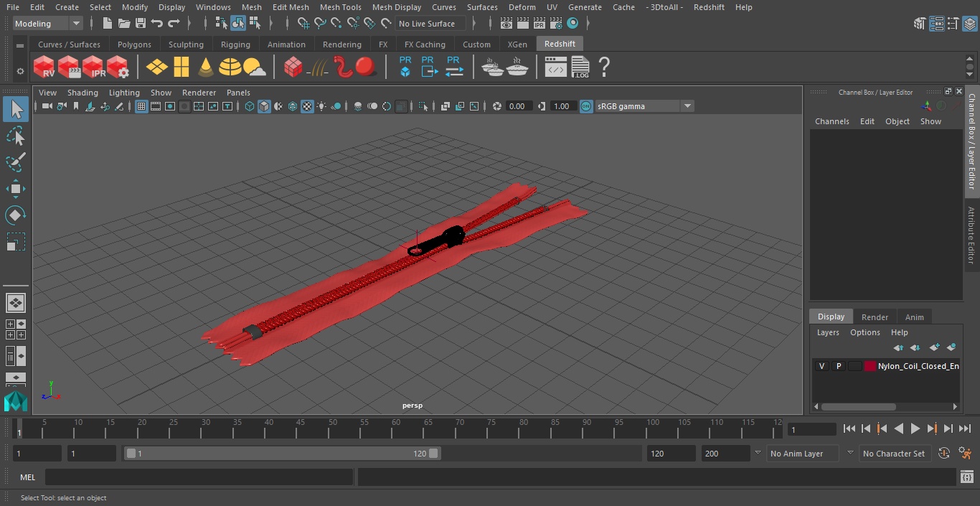980x506 pixels.
Task: Click IPR render clapperboard icon in status line
Action: (x=539, y=24)
